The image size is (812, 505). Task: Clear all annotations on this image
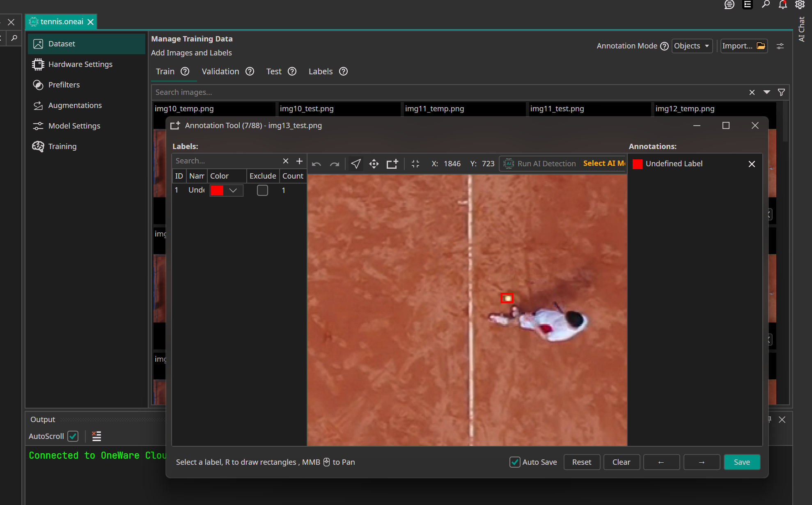click(x=621, y=462)
